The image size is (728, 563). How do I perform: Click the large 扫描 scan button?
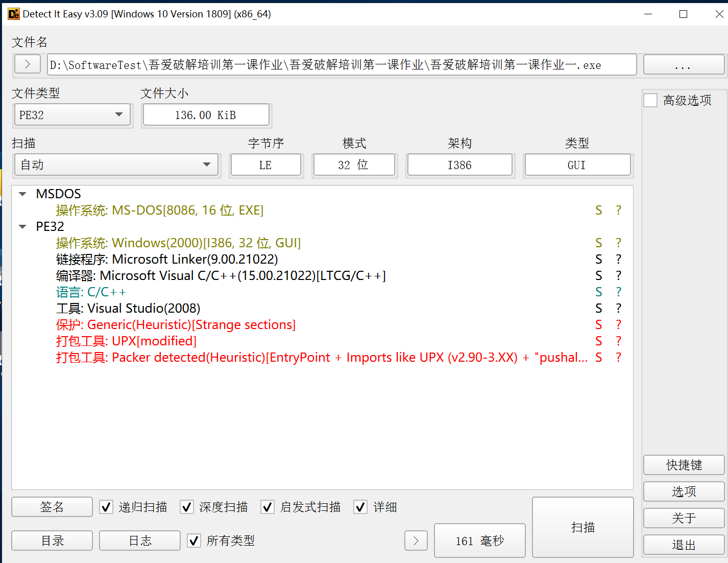[x=583, y=527]
